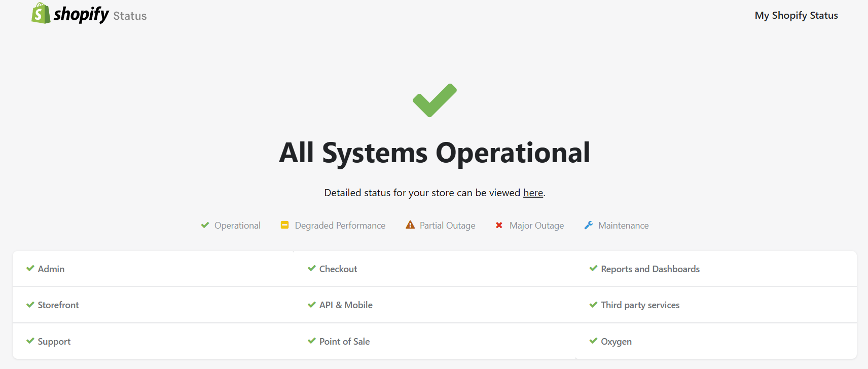The height and width of the screenshot is (369, 868).
Task: Follow the 'here' detailed status link
Action: pos(533,193)
